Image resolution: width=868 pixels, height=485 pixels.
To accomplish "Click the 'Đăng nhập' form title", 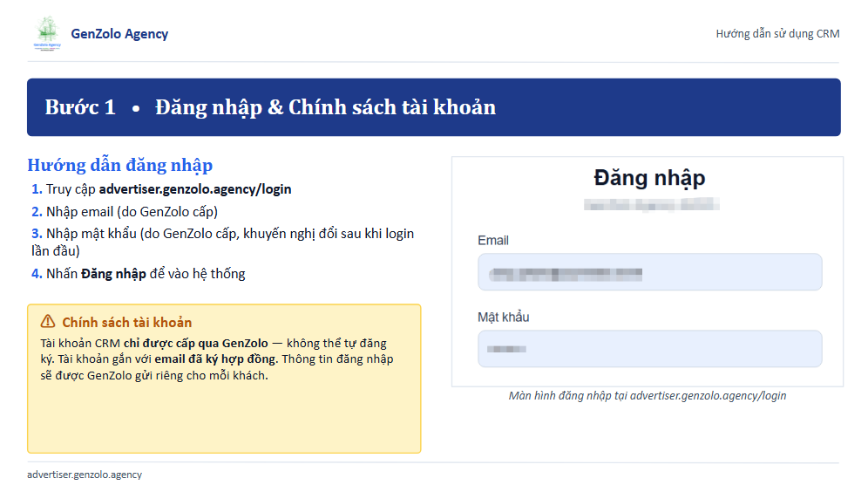I will click(x=649, y=178).
